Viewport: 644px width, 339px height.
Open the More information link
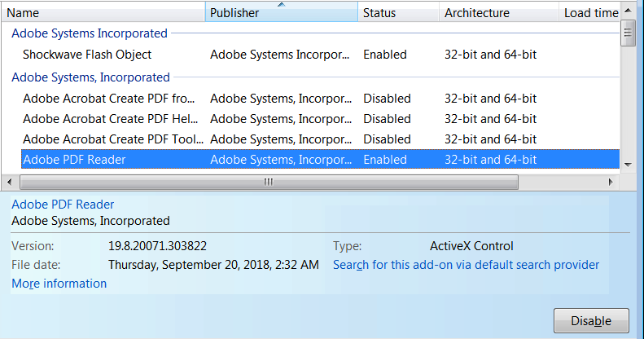coord(59,284)
